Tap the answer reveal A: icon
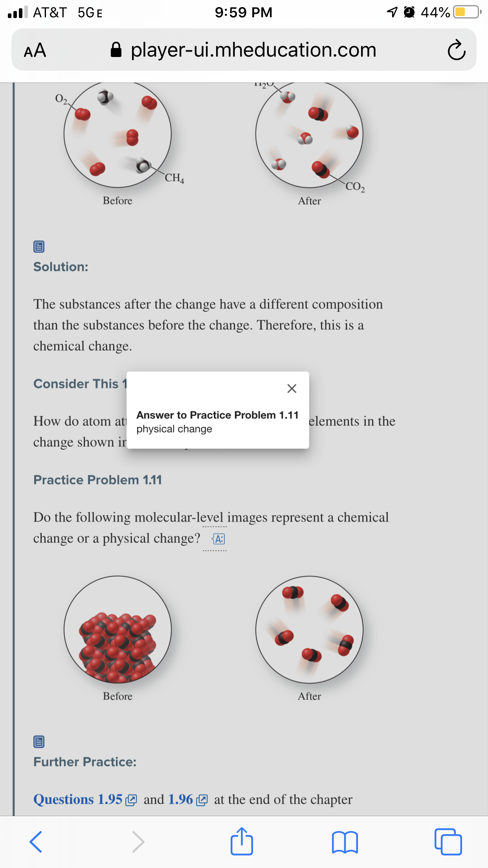Viewport: 488px width, 868px height. tap(218, 539)
